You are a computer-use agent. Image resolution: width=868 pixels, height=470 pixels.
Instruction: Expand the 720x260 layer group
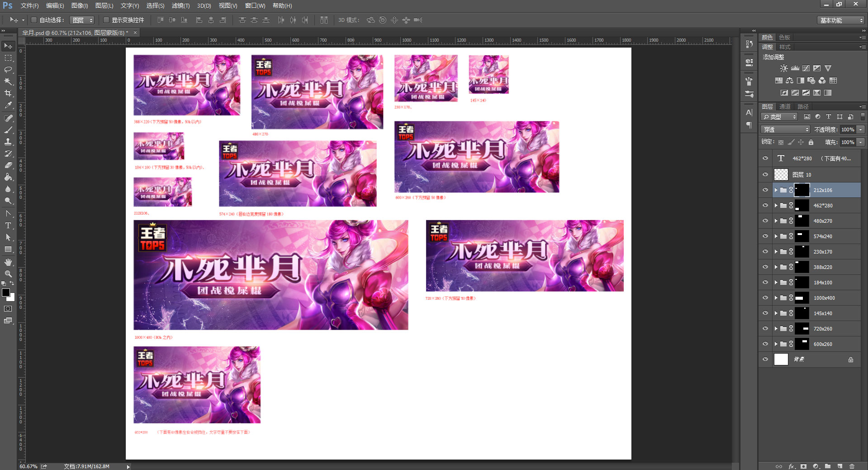pyautogui.click(x=776, y=329)
